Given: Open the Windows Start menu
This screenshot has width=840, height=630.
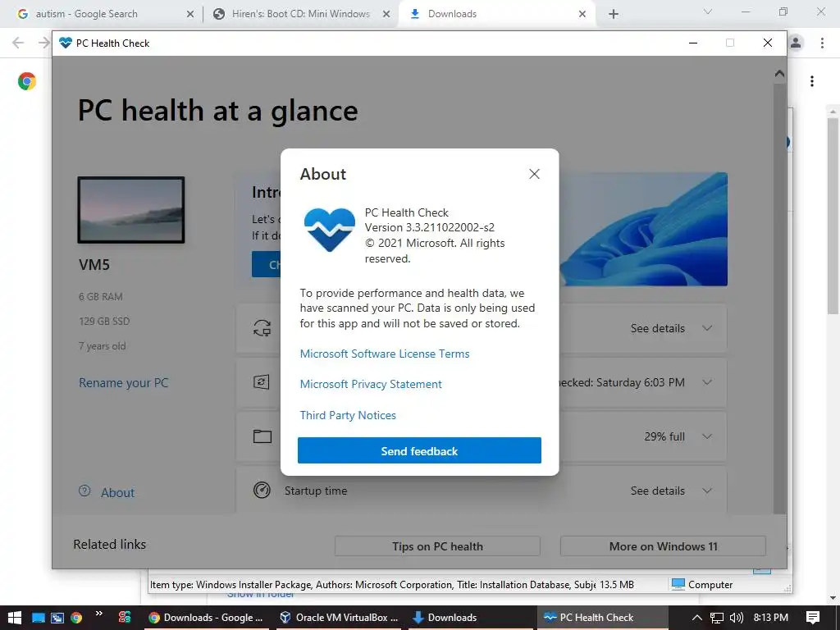Looking at the screenshot, I should pos(15,617).
